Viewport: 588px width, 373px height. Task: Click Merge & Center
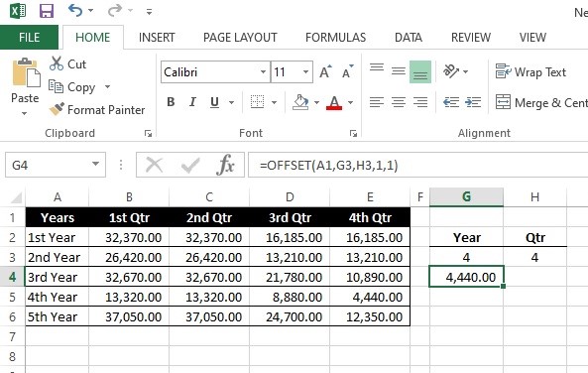(x=541, y=102)
